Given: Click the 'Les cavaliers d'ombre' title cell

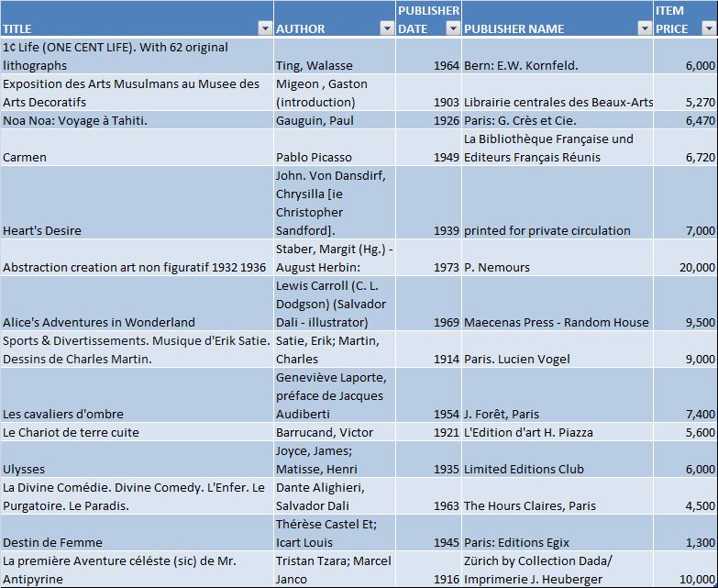Looking at the screenshot, I should pos(137,394).
